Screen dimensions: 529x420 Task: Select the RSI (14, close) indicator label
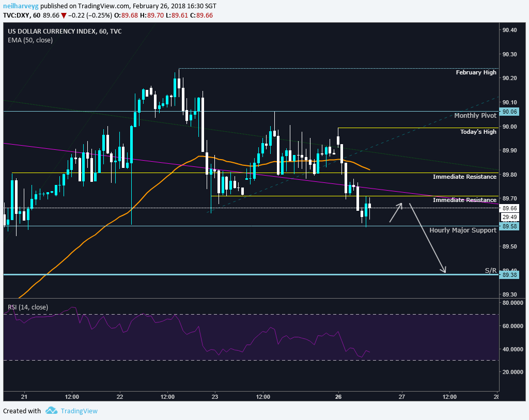click(x=28, y=307)
